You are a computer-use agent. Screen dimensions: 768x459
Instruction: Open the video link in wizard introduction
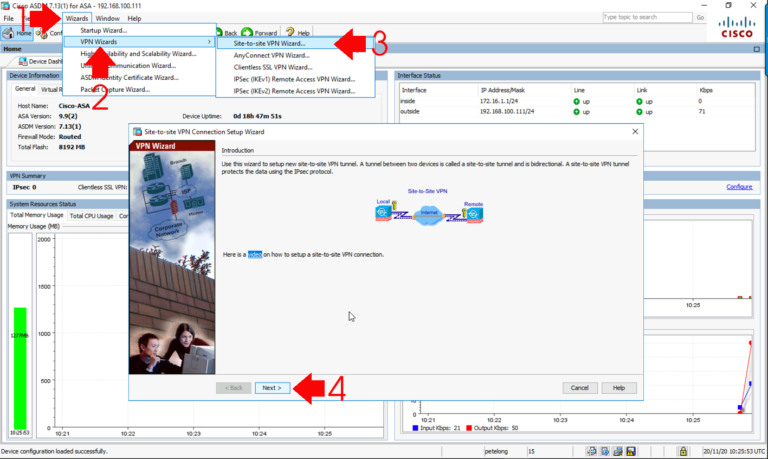[255, 254]
